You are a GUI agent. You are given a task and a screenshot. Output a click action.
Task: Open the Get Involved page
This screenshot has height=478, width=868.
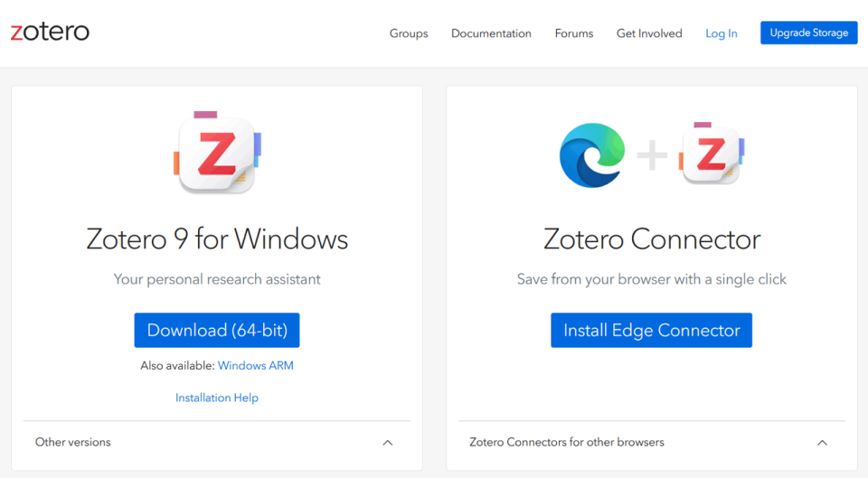pos(649,33)
